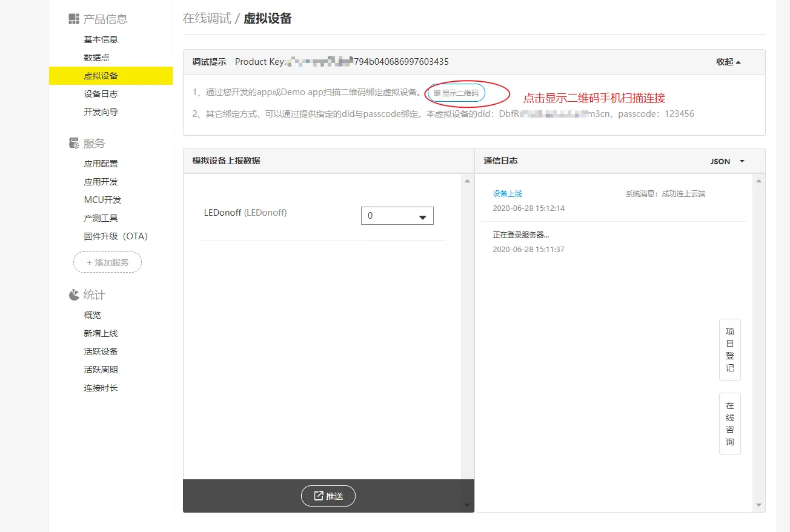Open 数据点 in the sidebar
The image size is (790, 532).
click(x=96, y=58)
